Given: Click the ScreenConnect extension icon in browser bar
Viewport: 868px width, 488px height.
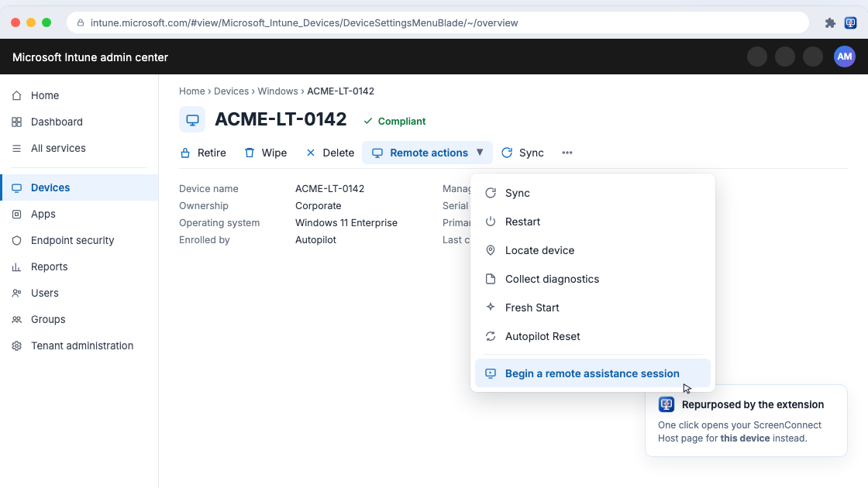Looking at the screenshot, I should pos(851,22).
